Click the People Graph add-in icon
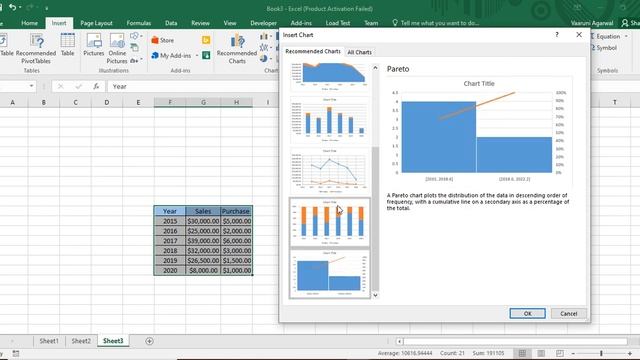The width and height of the screenshot is (640, 360). coord(206,55)
